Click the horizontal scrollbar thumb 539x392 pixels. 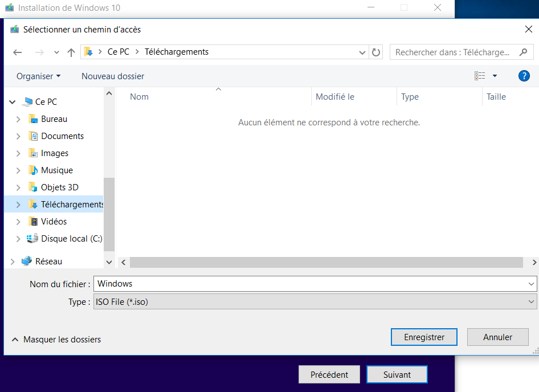326,262
